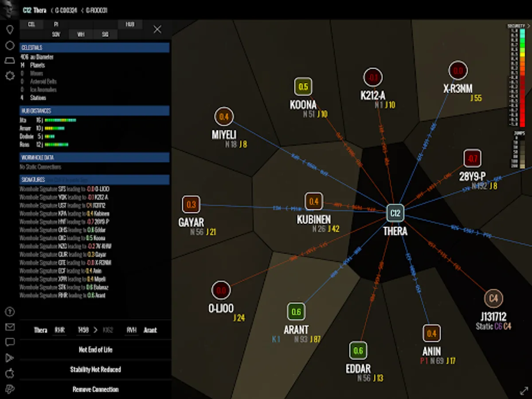
Task: Open the map pin location icon
Action: pos(10,30)
